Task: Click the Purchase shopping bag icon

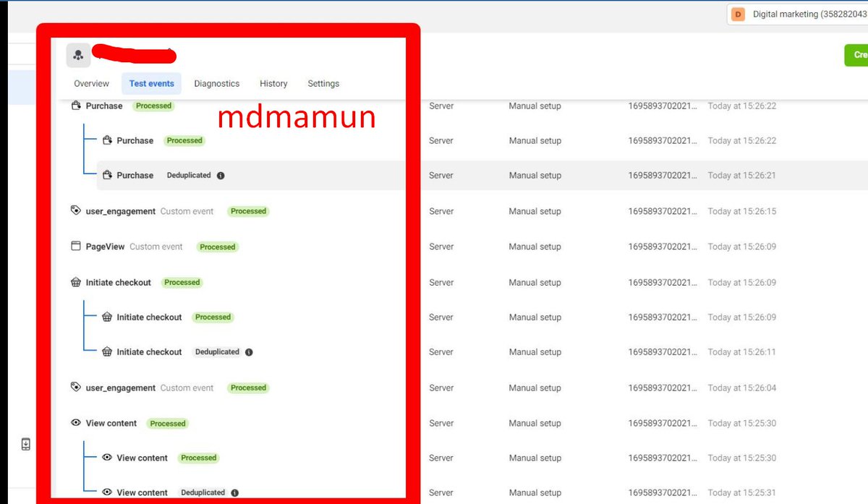Action: [x=76, y=106]
